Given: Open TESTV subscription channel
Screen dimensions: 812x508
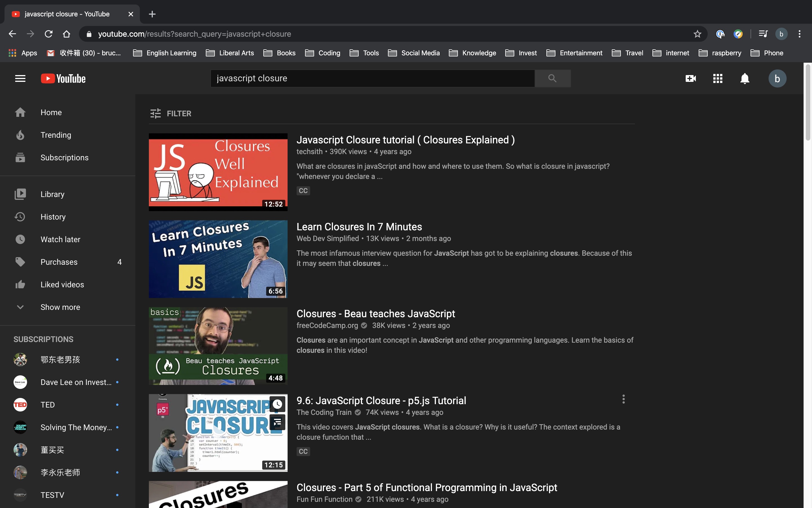Looking at the screenshot, I should 67,495.
